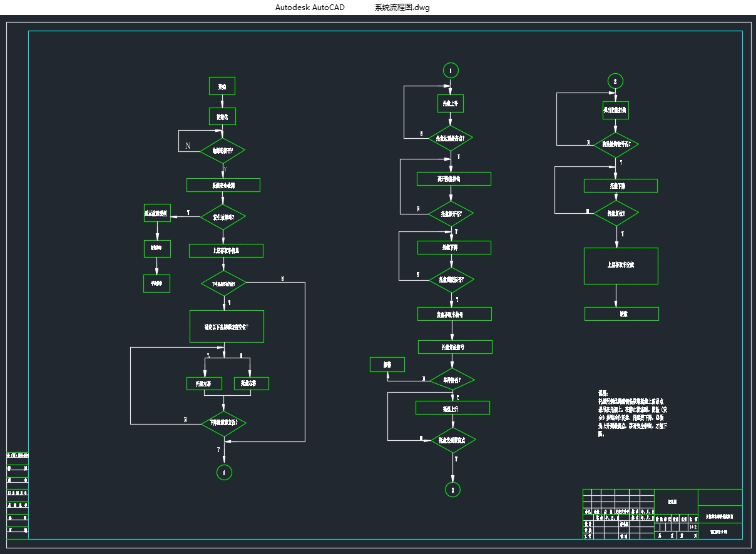Pick the 托盘左移 box
The width and height of the screenshot is (756, 554).
[x=204, y=383]
